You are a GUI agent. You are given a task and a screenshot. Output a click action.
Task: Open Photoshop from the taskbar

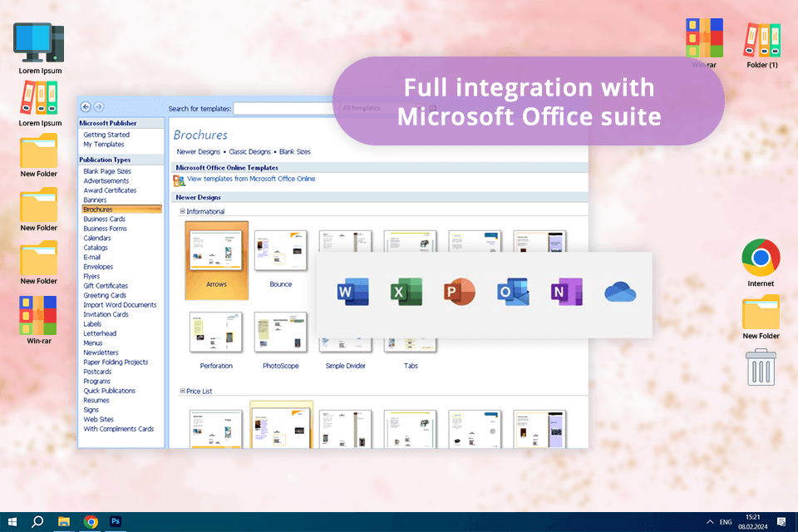coord(116,521)
